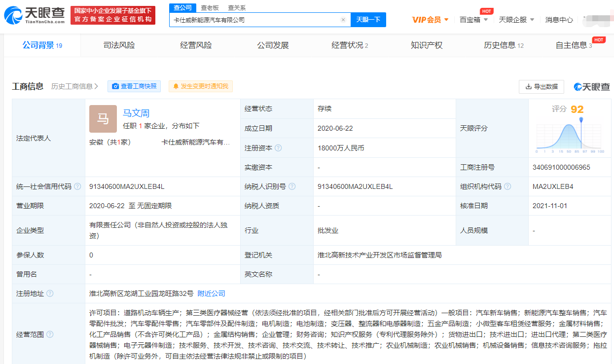Image resolution: width=614 pixels, height=364 pixels.
Task: Open the 卡仕威新能源汽车有... company link
Action: coord(196,142)
